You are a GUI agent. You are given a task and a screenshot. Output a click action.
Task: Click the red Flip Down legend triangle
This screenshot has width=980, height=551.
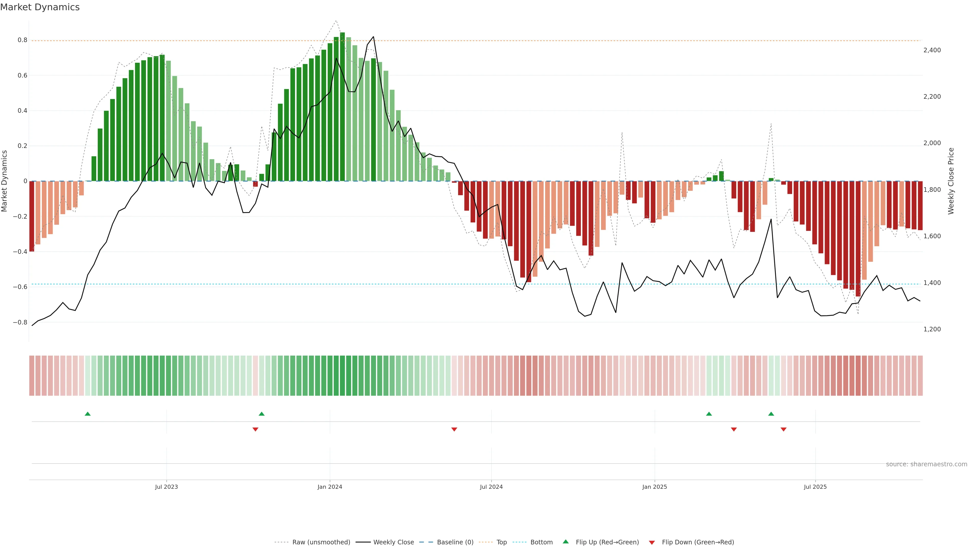coord(652,543)
